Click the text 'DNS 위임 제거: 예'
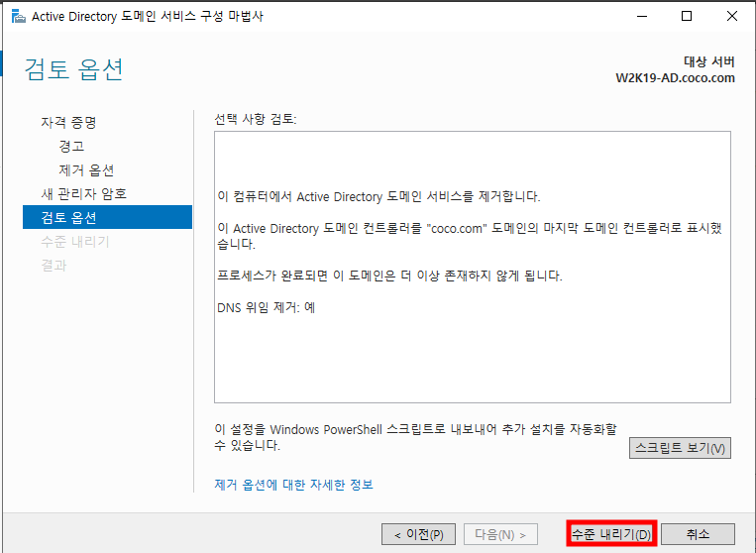Viewport: 756px width, 553px height. [x=267, y=307]
